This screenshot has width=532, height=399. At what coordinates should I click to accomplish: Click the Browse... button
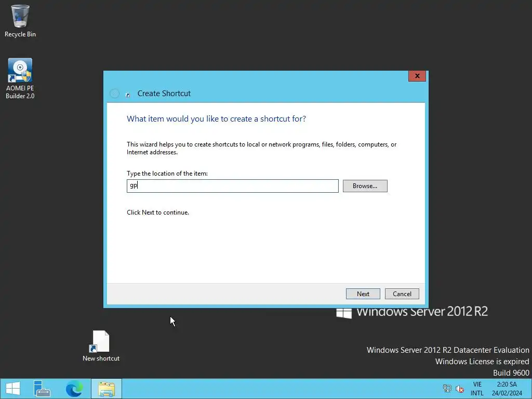tap(365, 186)
